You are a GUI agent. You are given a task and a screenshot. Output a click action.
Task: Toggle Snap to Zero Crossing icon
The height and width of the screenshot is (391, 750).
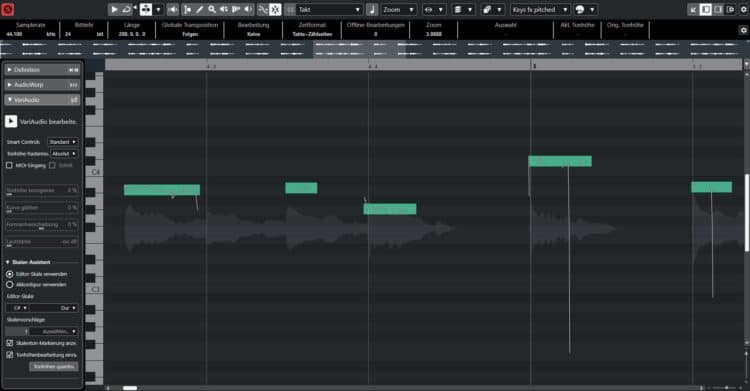pyautogui.click(x=263, y=10)
